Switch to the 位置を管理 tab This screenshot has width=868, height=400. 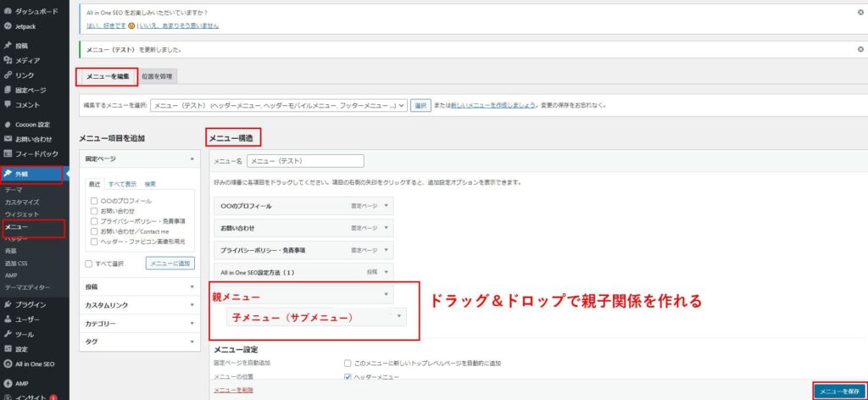pyautogui.click(x=157, y=77)
